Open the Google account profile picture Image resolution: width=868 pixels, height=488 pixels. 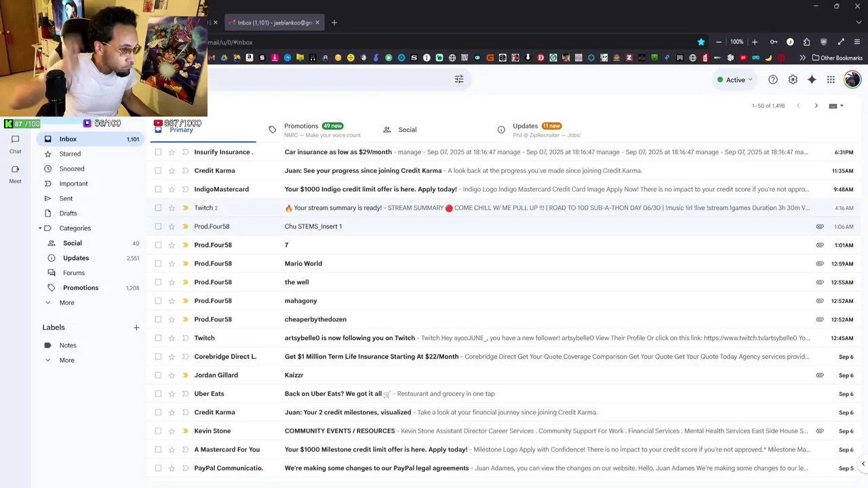[852, 79]
